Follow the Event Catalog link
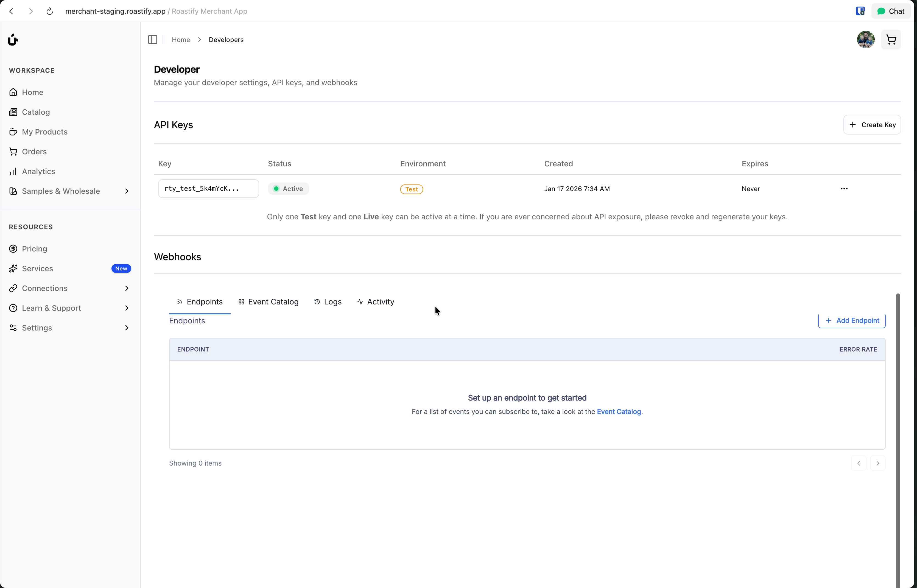917x588 pixels. tap(619, 411)
